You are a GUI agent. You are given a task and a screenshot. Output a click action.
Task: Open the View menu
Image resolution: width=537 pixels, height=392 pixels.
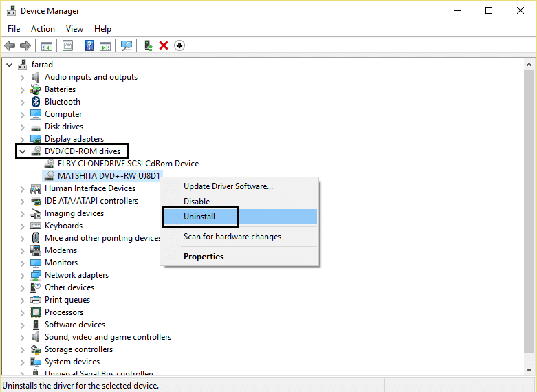click(74, 29)
